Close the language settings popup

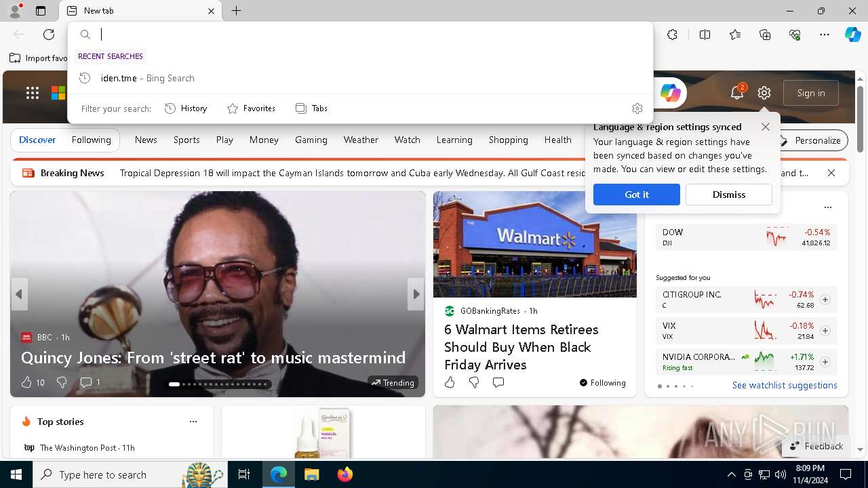[766, 127]
